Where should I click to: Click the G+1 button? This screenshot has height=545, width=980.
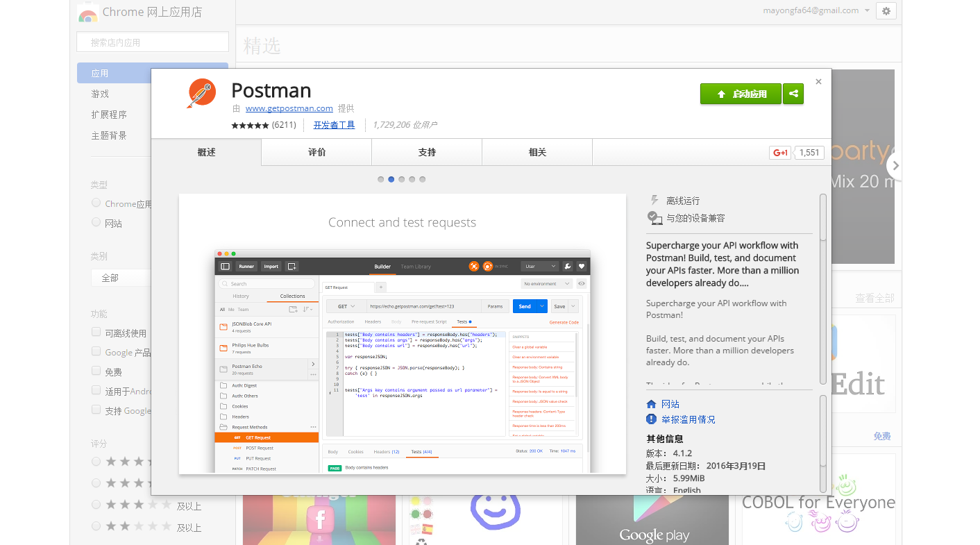tap(780, 153)
